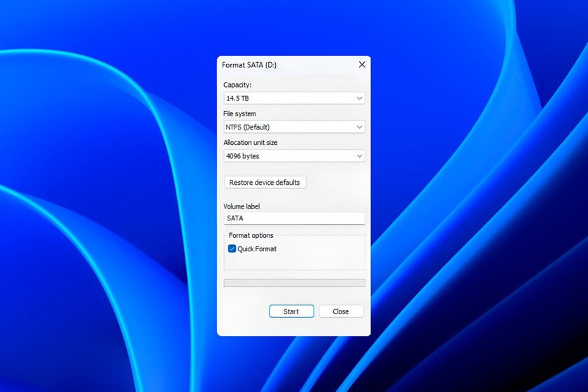The height and width of the screenshot is (392, 588).
Task: Toggle the Quick Format checkbox
Action: 232,248
